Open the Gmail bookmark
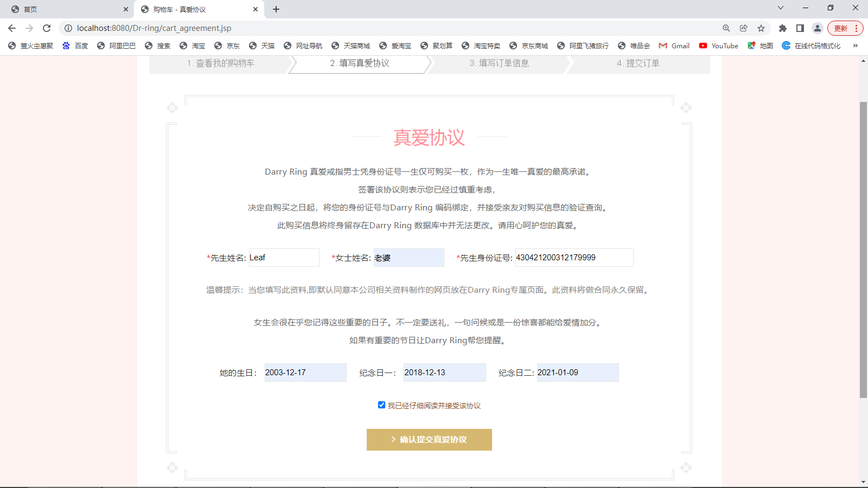Screen dimensions: 868x488 [674, 46]
